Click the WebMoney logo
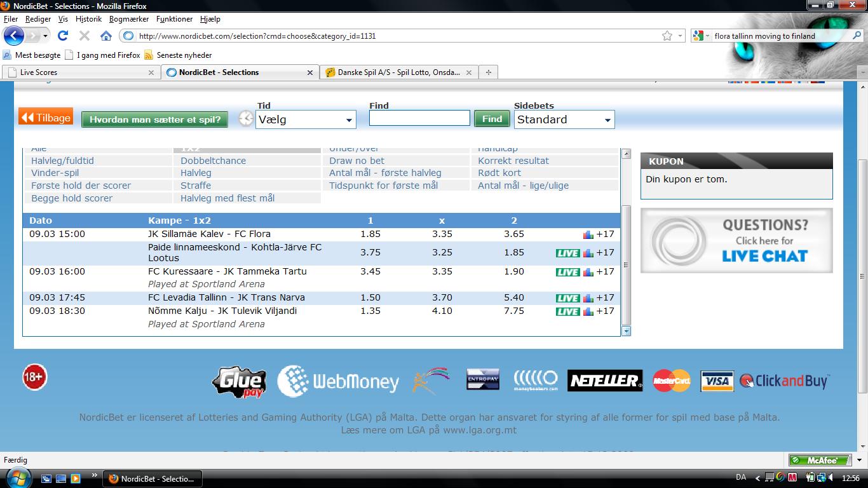868x488 pixels. click(x=338, y=381)
